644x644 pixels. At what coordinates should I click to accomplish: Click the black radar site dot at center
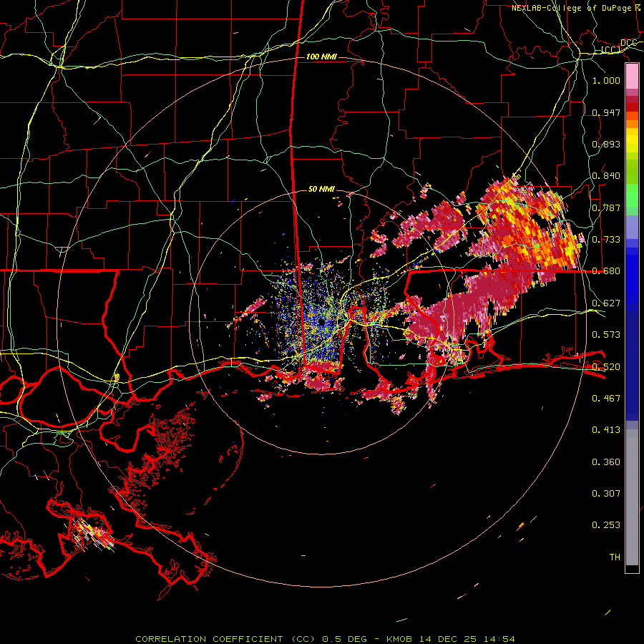(x=321, y=322)
